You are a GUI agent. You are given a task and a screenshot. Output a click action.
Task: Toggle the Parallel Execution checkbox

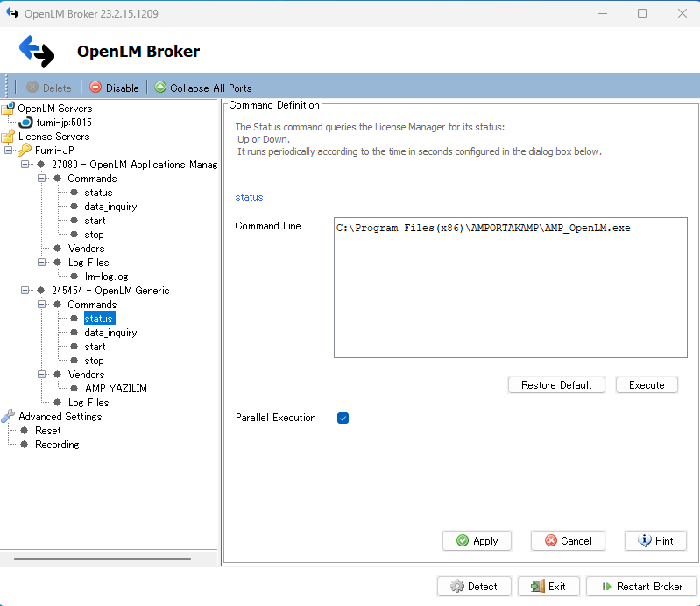click(x=343, y=418)
